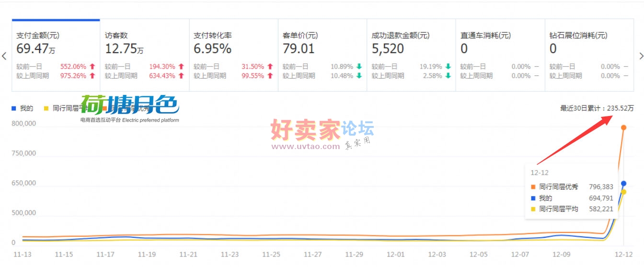This screenshot has width=644, height=267.
Task: Open the 支付转化率 metric card
Action: pos(233,55)
